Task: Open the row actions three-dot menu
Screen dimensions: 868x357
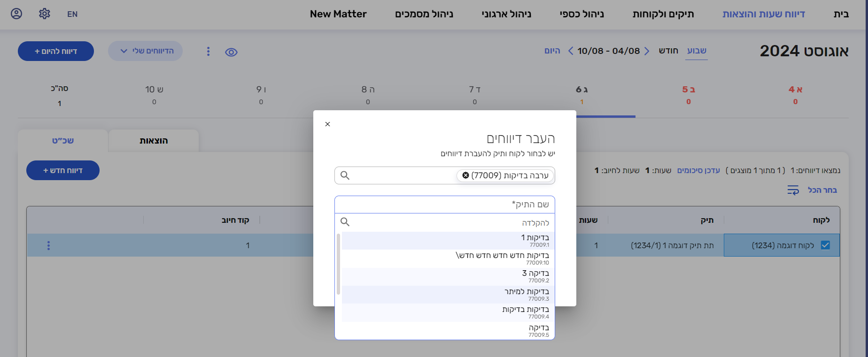Action: tap(48, 245)
